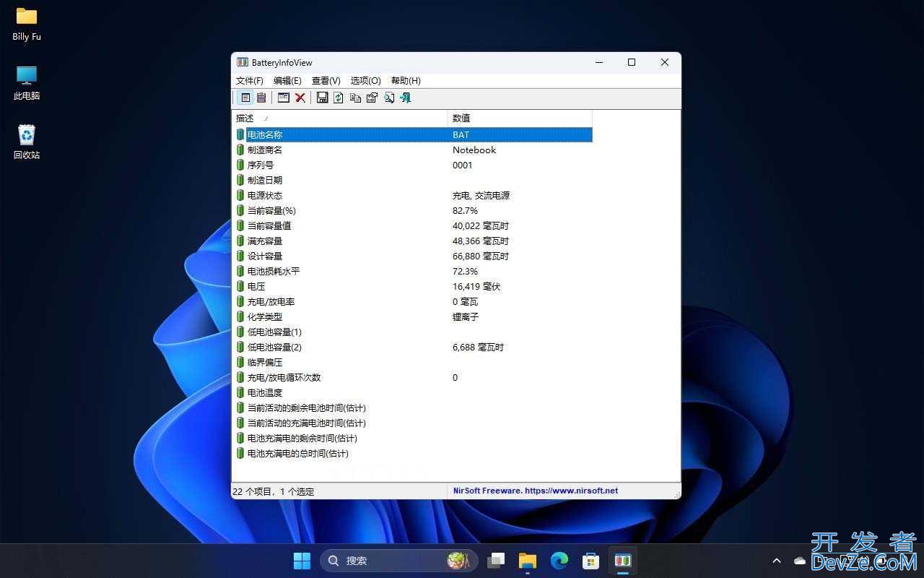Open Find using the magnifier toolbar icon
The width and height of the screenshot is (924, 578).
388,98
